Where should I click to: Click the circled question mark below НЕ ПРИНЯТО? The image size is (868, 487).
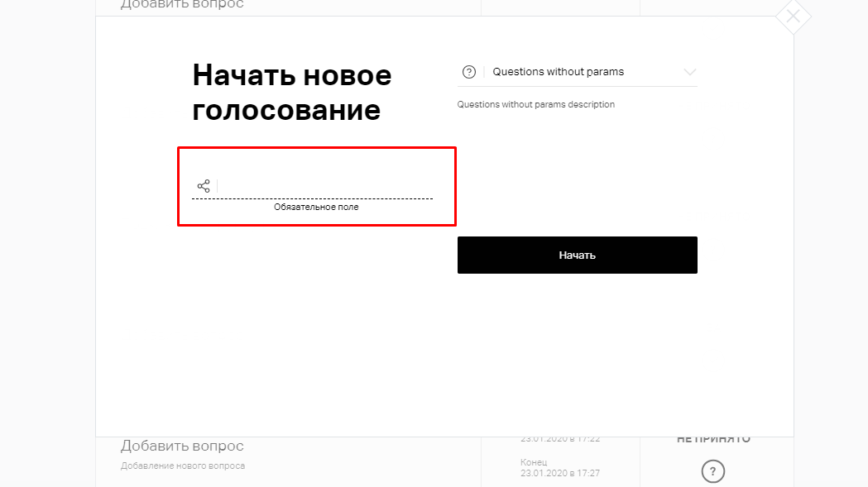[713, 471]
